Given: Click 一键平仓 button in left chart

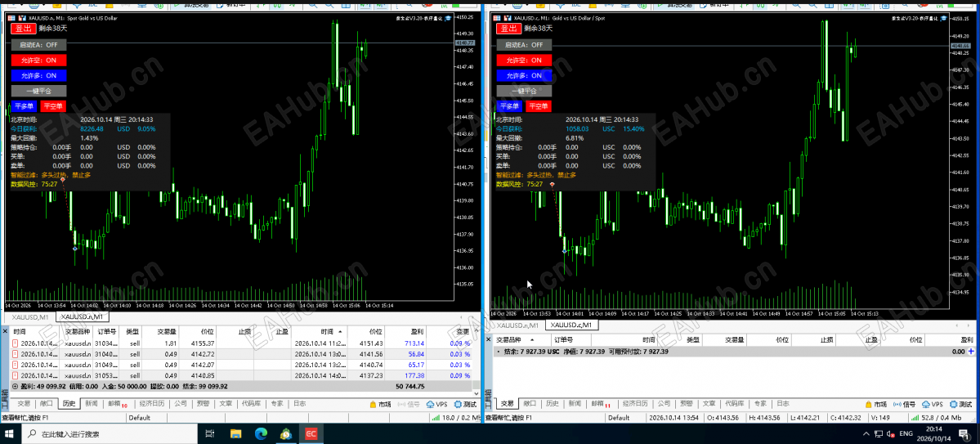Looking at the screenshot, I should pyautogui.click(x=38, y=91).
